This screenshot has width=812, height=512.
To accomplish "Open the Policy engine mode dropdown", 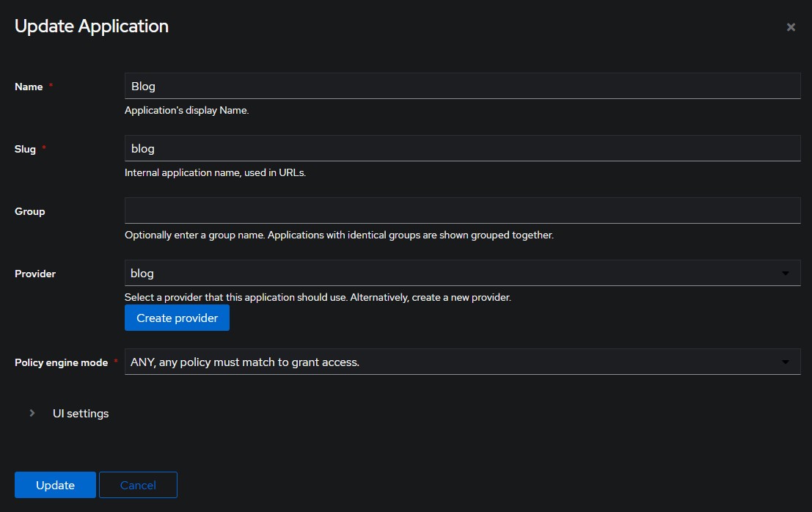I will pos(462,361).
